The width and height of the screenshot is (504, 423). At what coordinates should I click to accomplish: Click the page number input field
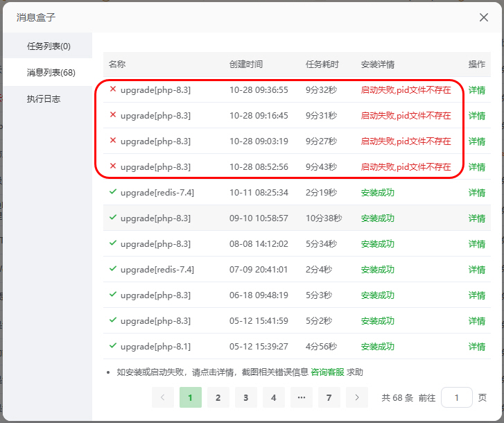[456, 397]
